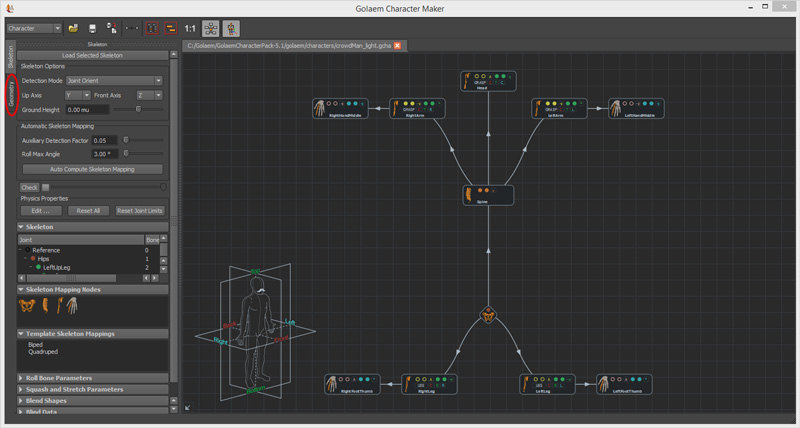Click the red-bordered two-column layout icon
Image resolution: width=800 pixels, height=428 pixels.
point(152,29)
